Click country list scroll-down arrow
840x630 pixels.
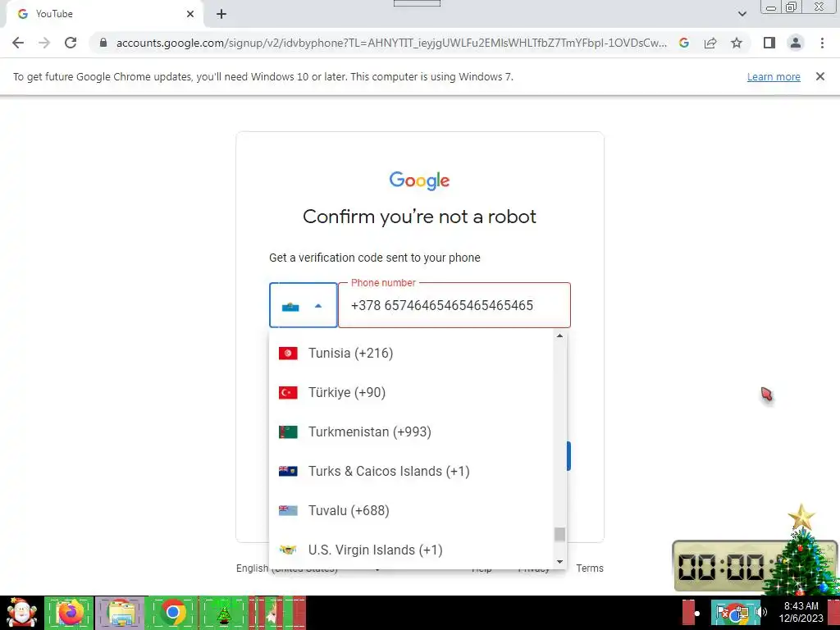pyautogui.click(x=559, y=562)
